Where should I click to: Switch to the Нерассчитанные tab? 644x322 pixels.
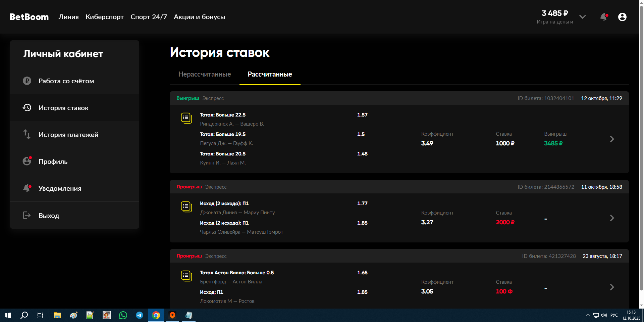click(x=205, y=74)
